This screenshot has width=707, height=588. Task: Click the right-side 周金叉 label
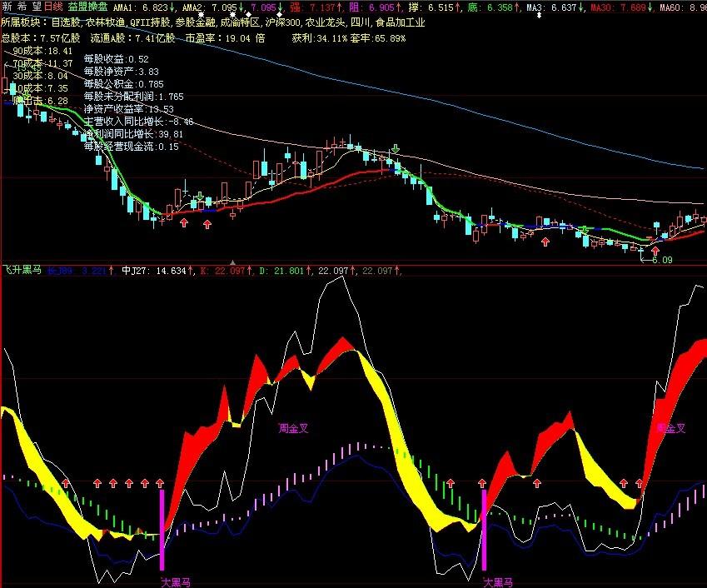click(x=671, y=428)
